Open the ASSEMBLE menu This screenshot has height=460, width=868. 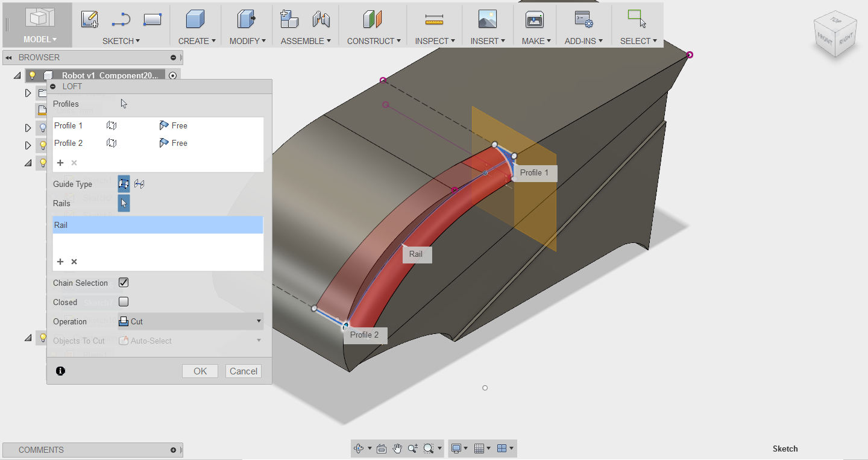coord(306,41)
